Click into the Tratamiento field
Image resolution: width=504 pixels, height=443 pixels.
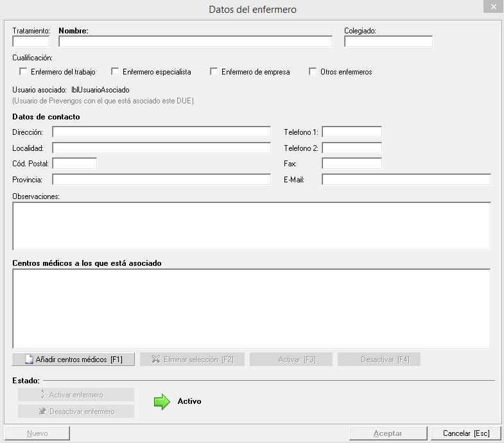[x=31, y=42]
